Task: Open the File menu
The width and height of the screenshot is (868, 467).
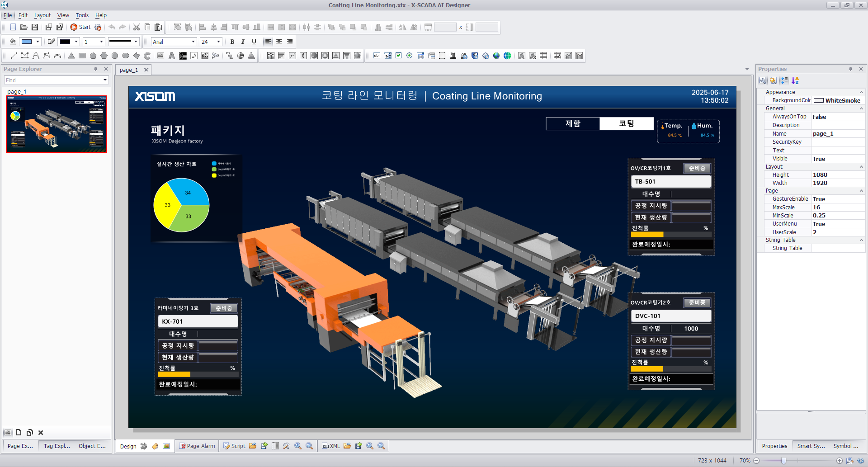Action: click(x=8, y=15)
